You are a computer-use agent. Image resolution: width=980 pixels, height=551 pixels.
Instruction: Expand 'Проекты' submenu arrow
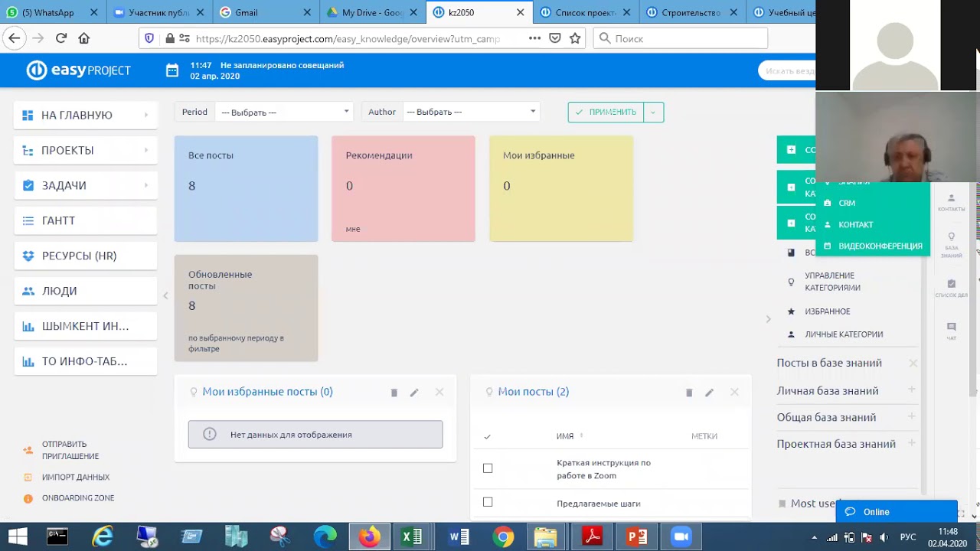click(145, 150)
